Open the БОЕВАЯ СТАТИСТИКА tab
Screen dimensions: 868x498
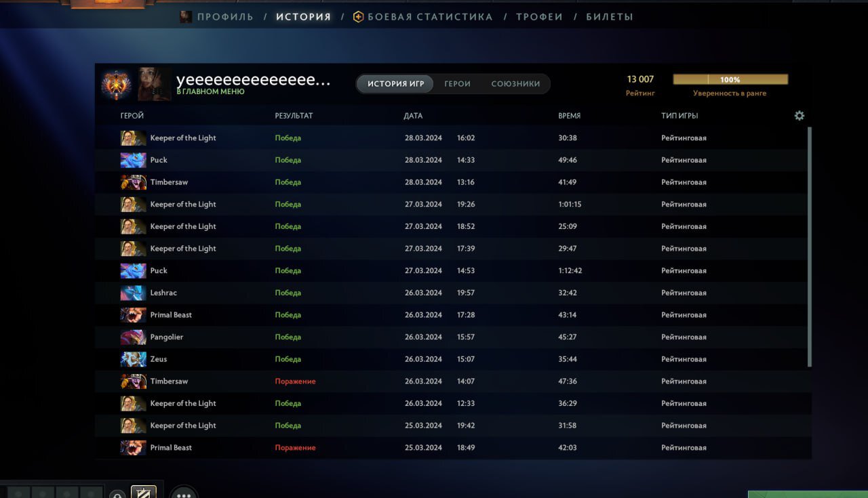pos(423,17)
